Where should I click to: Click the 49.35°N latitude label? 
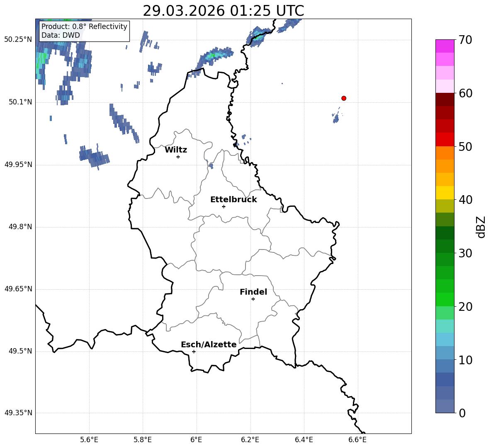click(18, 413)
